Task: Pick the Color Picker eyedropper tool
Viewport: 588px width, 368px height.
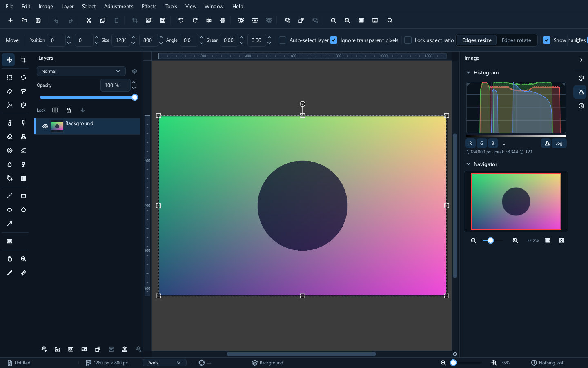Action: 9,273
